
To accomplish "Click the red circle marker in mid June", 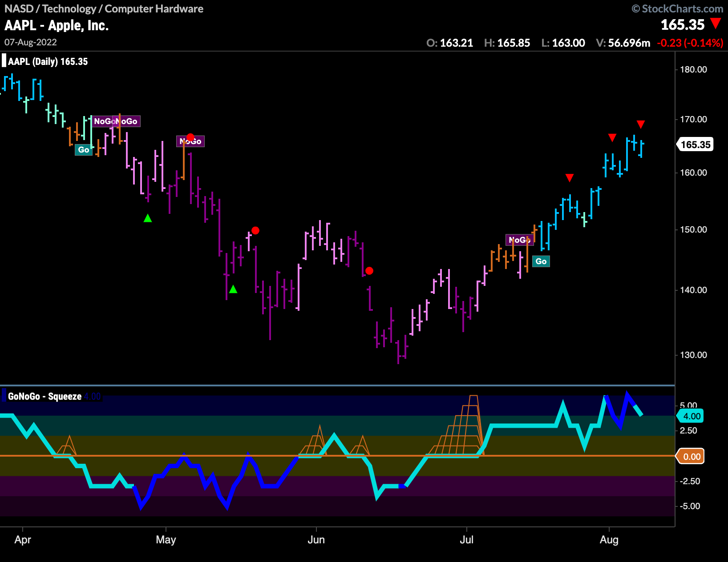I will coord(369,270).
